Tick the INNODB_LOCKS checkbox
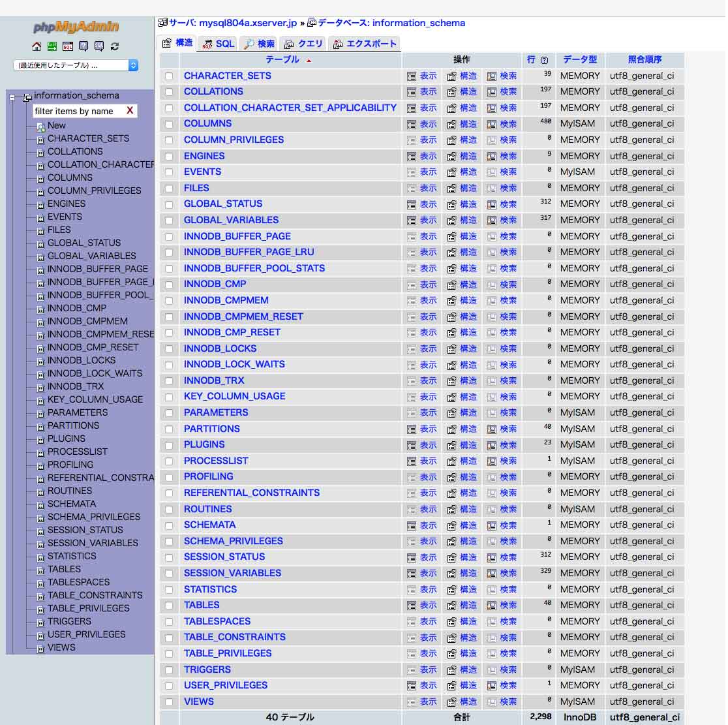This screenshot has height=725, width=728. click(169, 349)
